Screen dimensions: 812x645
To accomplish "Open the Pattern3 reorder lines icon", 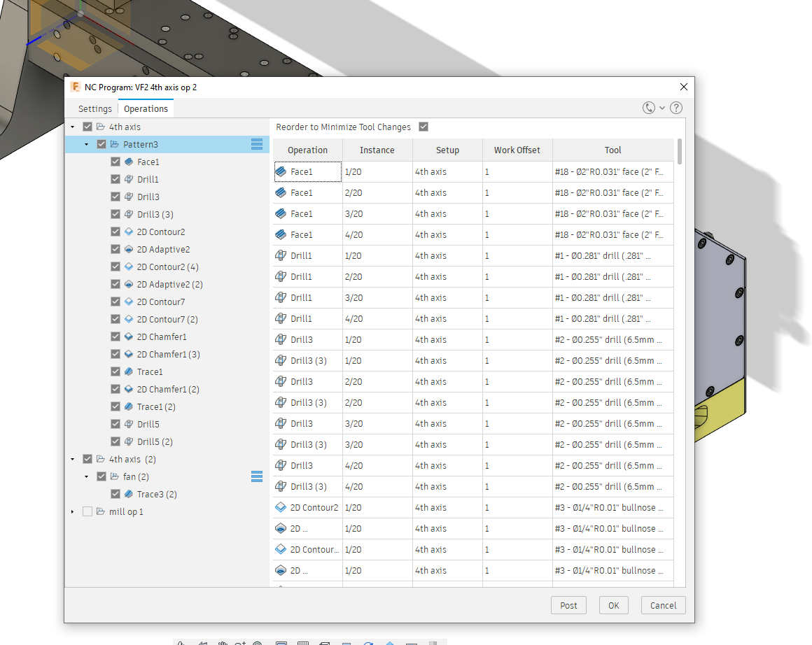I will coord(257,144).
